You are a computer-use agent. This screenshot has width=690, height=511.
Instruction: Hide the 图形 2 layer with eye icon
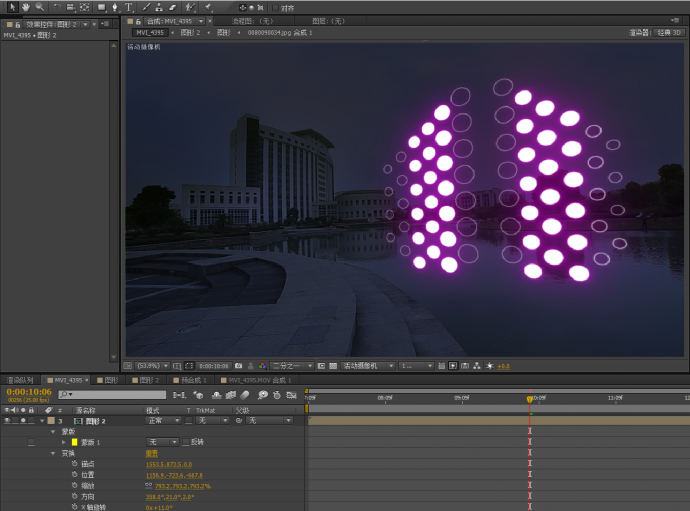(8, 421)
